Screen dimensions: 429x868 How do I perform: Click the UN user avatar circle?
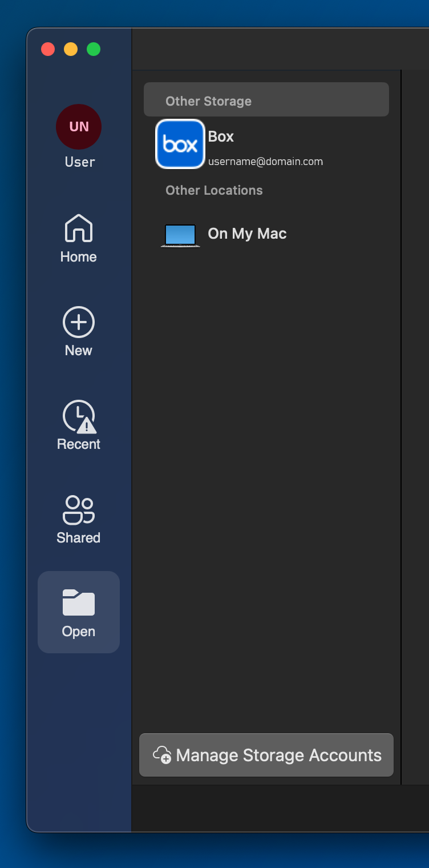click(x=79, y=127)
